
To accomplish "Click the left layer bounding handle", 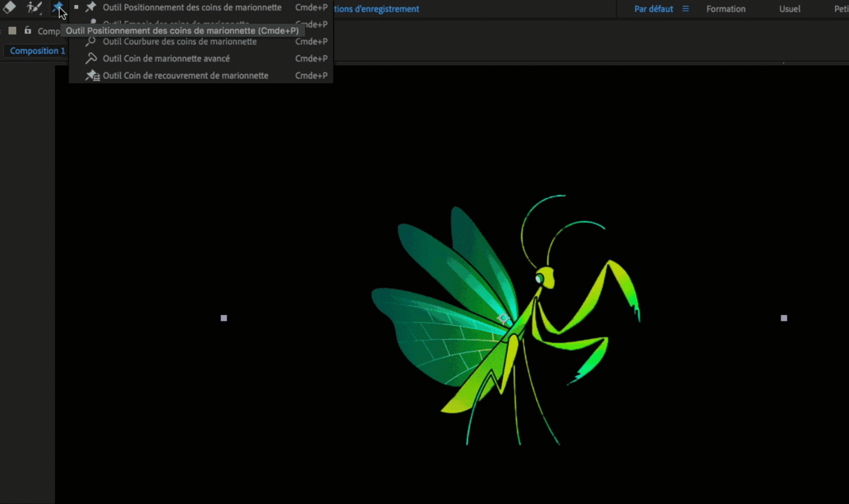I will tap(224, 318).
